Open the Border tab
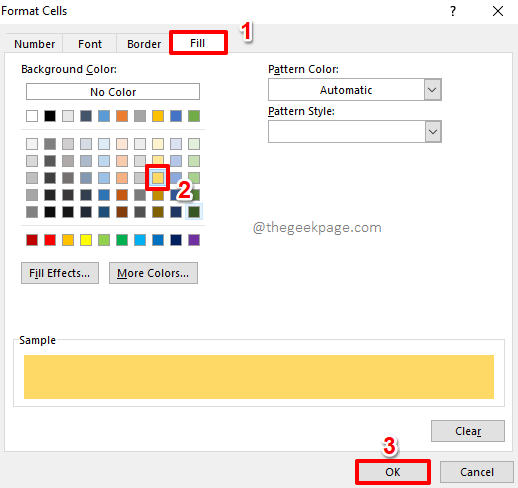 (x=144, y=44)
